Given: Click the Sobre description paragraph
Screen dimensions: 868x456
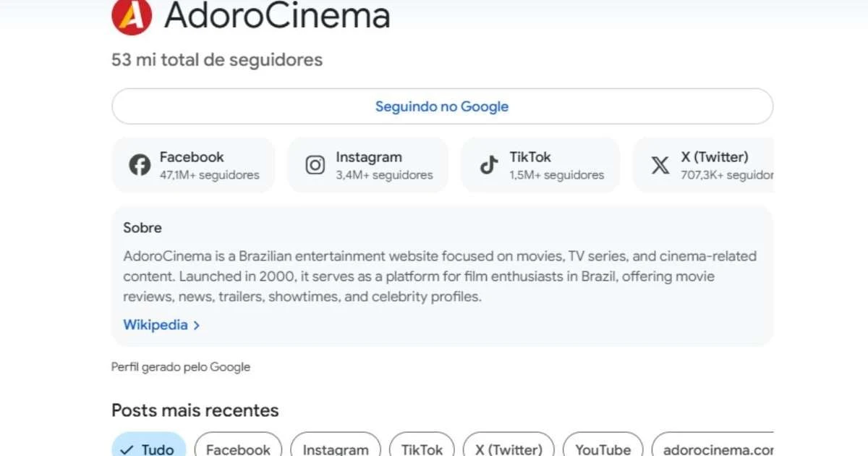Looking at the screenshot, I should click(440, 276).
